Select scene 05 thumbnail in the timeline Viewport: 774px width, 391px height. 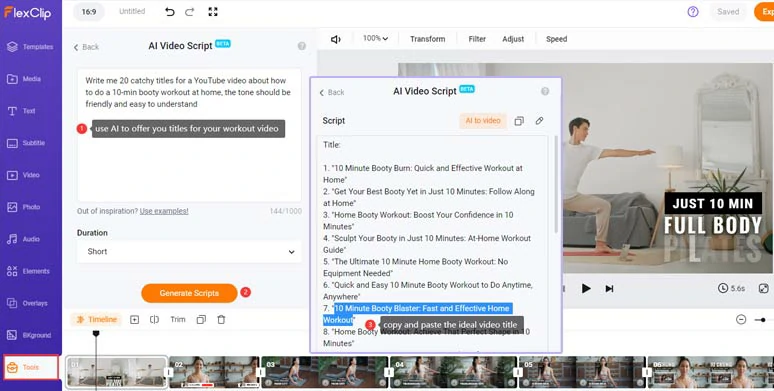582,372
